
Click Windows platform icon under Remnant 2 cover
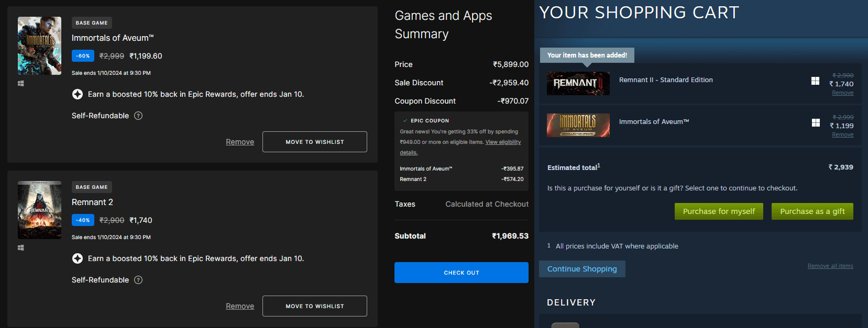[21, 247]
